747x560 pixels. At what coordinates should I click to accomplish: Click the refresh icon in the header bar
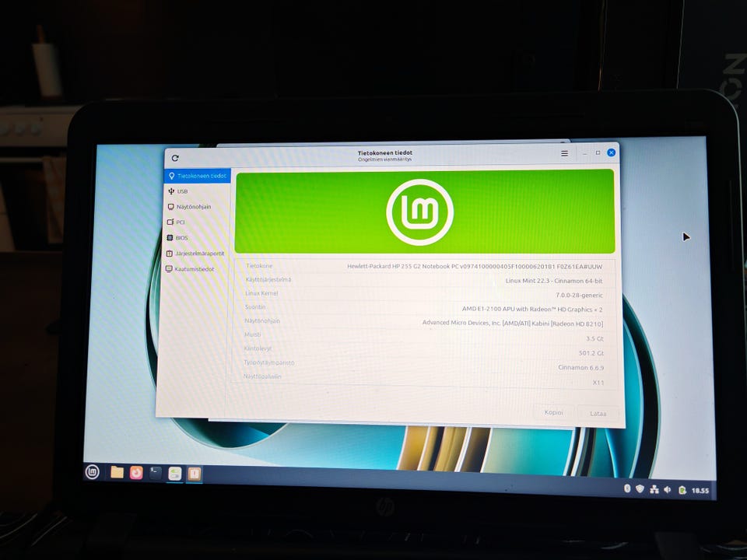pos(175,158)
